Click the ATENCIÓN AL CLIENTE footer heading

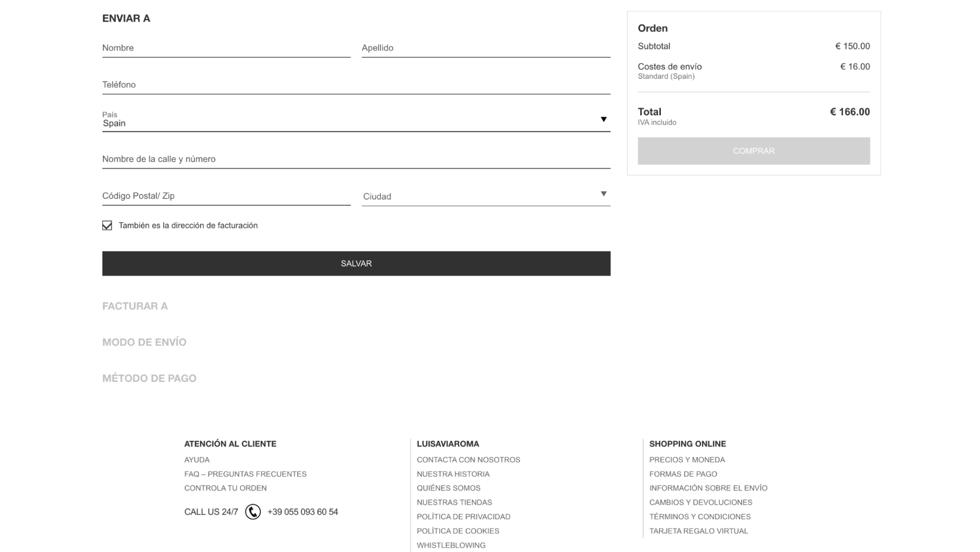pos(230,444)
